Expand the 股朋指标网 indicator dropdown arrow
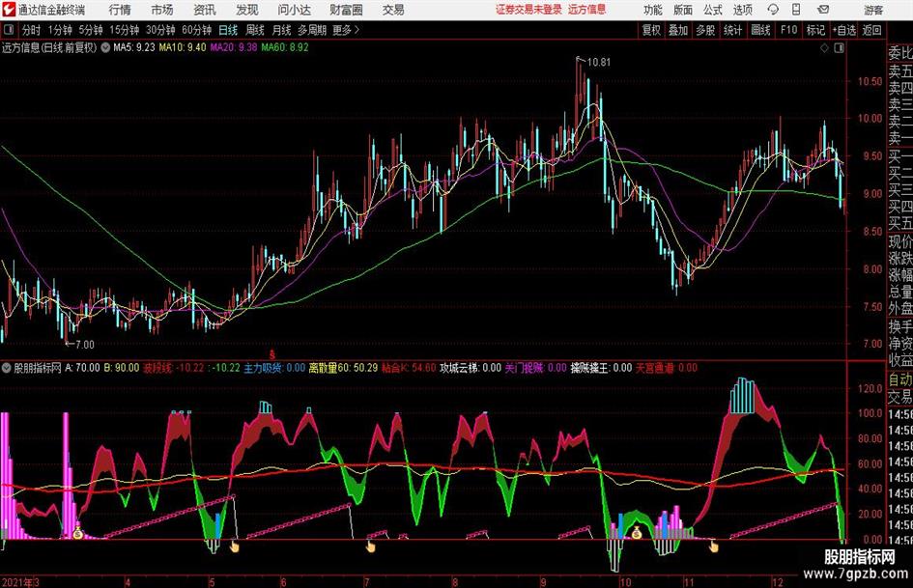 [7, 368]
